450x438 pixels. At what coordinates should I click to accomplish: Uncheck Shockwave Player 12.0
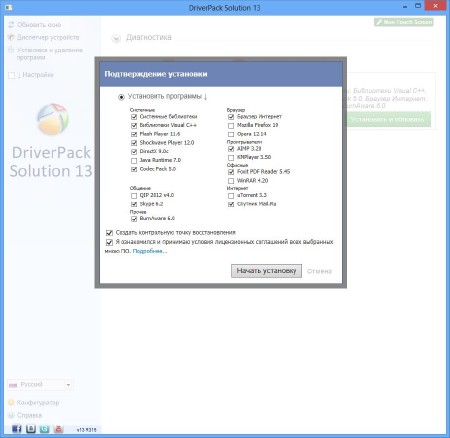tap(134, 143)
